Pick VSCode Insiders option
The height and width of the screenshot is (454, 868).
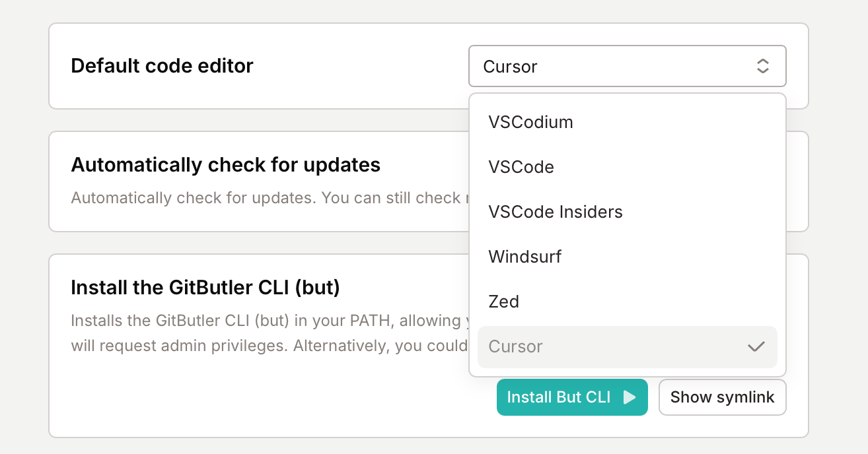tap(628, 212)
